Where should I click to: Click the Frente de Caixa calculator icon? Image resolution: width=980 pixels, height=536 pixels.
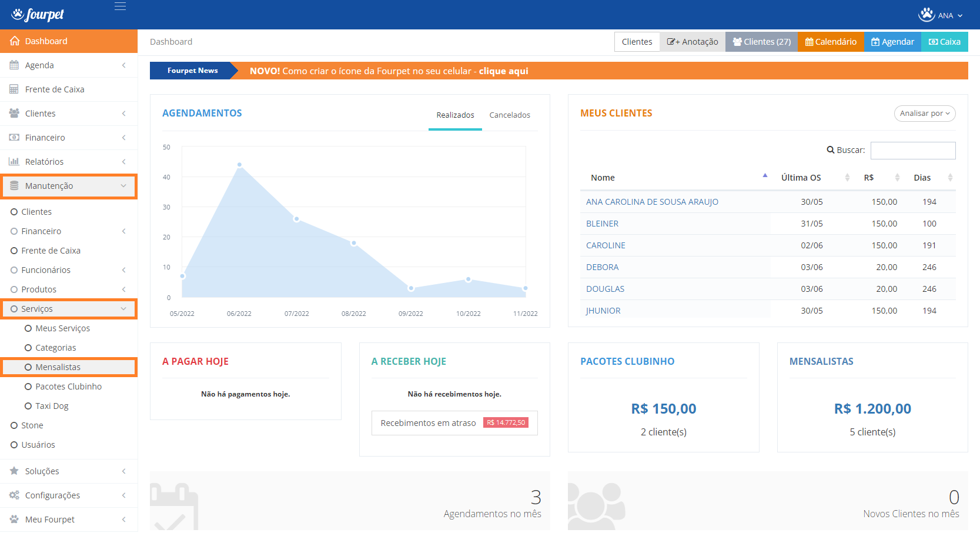point(14,89)
